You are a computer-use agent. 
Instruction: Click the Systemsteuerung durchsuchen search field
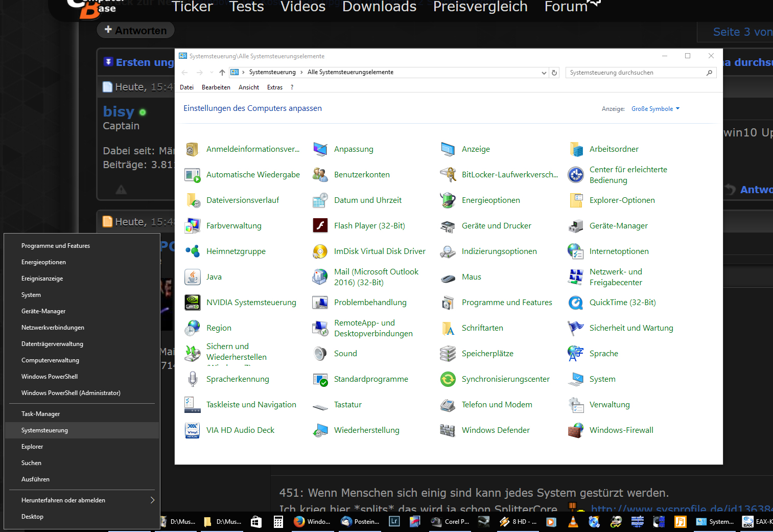[641, 73]
